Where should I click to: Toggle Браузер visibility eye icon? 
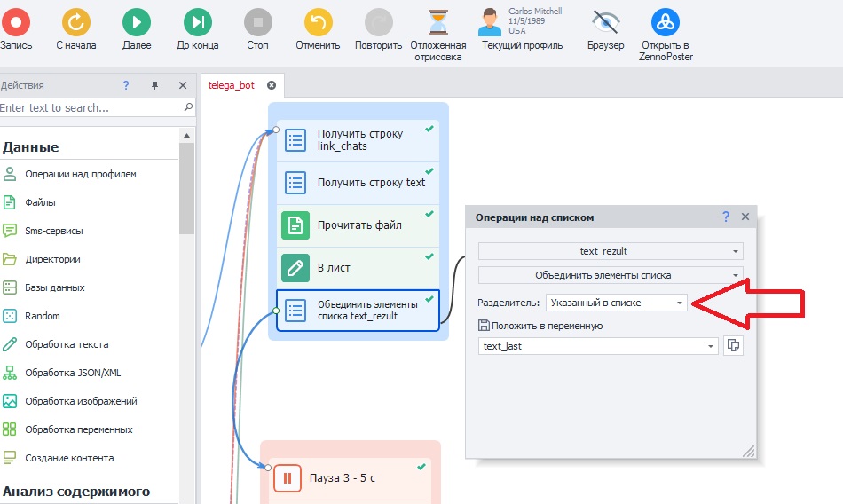point(606,22)
